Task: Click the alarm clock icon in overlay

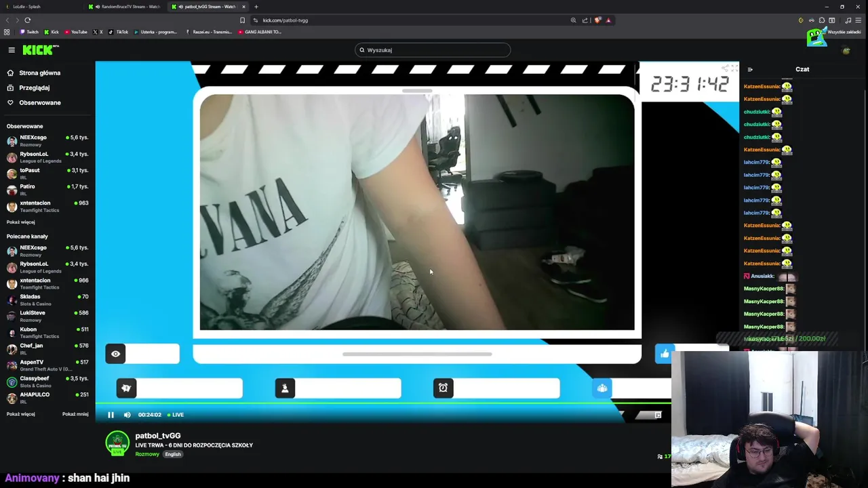Action: point(443,388)
